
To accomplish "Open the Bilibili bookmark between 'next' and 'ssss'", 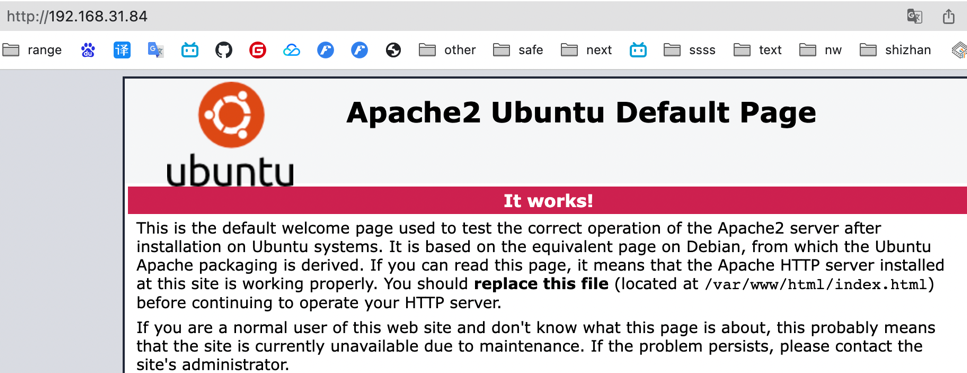I will tap(638, 50).
